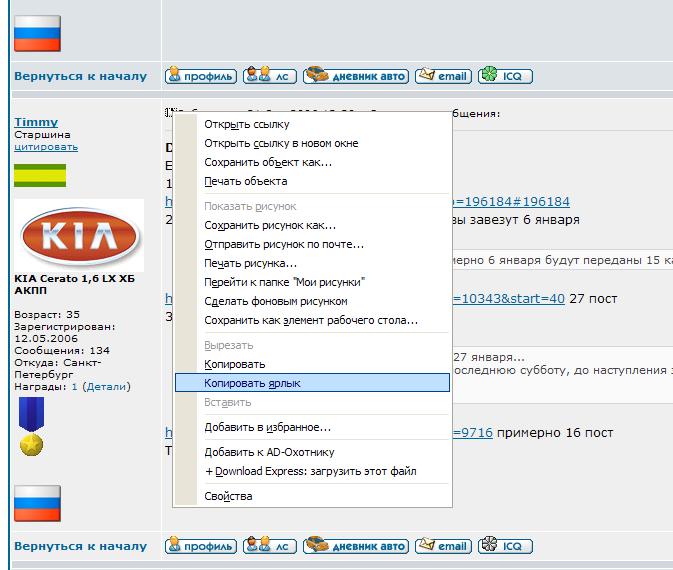Click the ICQ flower button below Timmy's post
The image size is (673, 570).
click(x=505, y=546)
